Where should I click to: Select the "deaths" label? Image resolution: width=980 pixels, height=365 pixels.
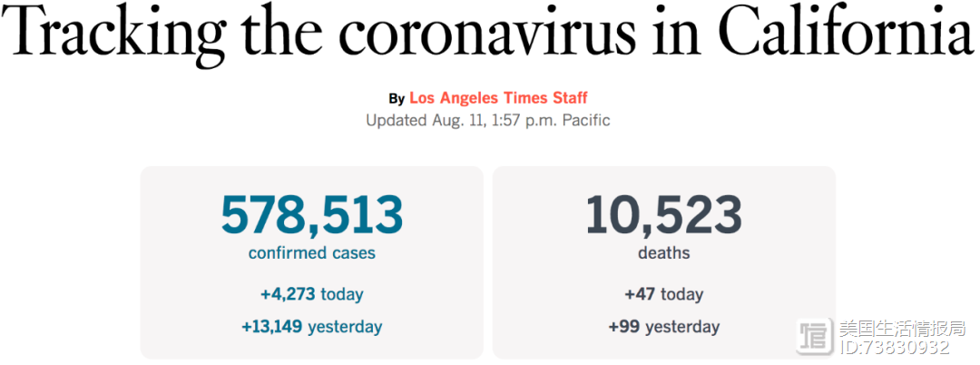pos(663,253)
